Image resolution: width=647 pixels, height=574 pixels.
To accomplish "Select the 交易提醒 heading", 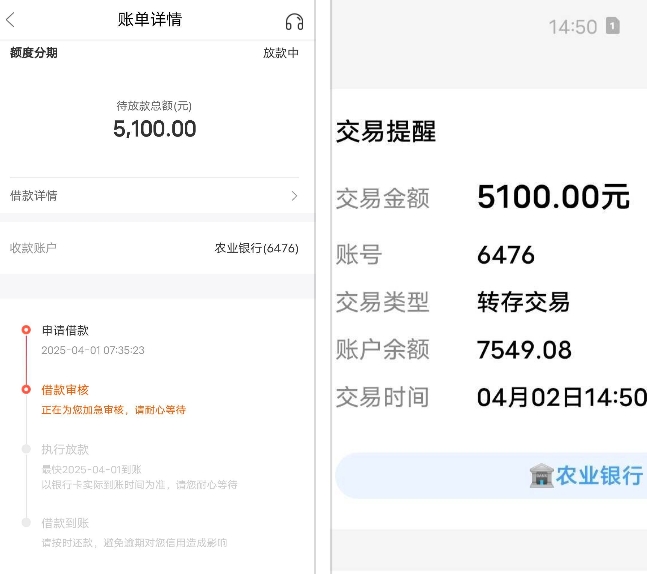I will pos(386,132).
